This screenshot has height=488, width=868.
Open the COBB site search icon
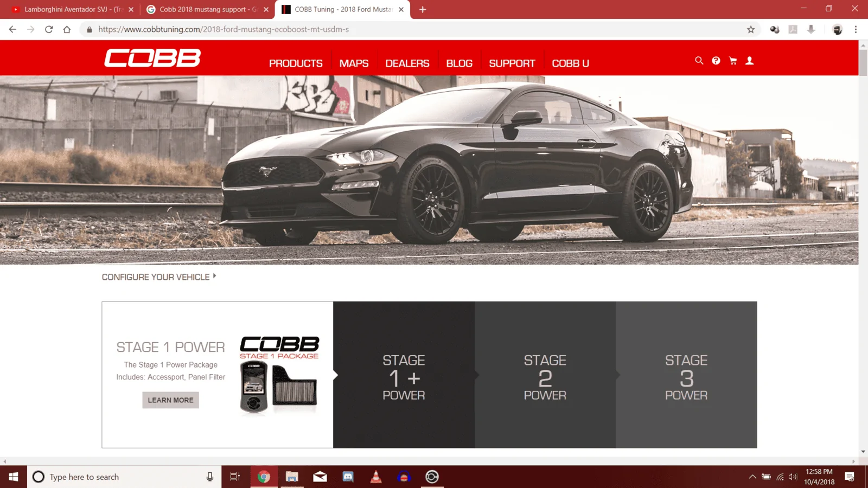click(x=699, y=61)
